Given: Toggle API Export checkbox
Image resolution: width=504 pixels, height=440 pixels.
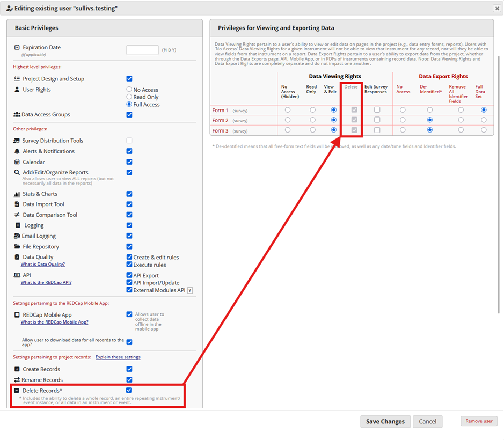Looking at the screenshot, I should point(129,275).
